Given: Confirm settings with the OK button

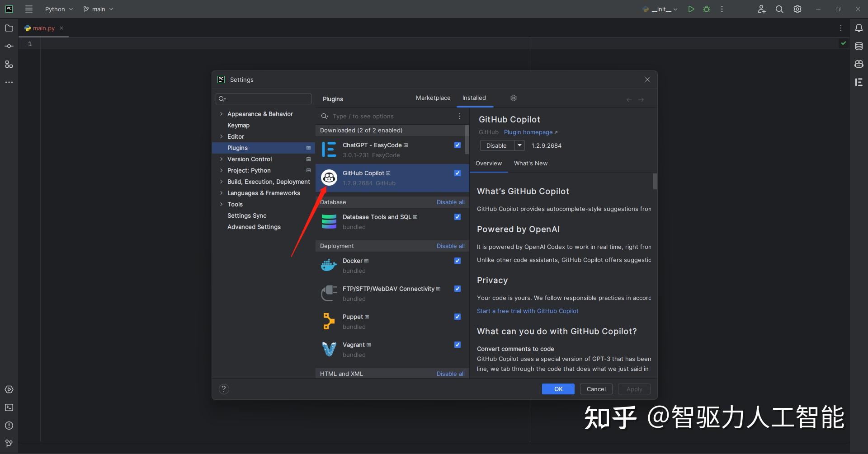Looking at the screenshot, I should pyautogui.click(x=558, y=388).
